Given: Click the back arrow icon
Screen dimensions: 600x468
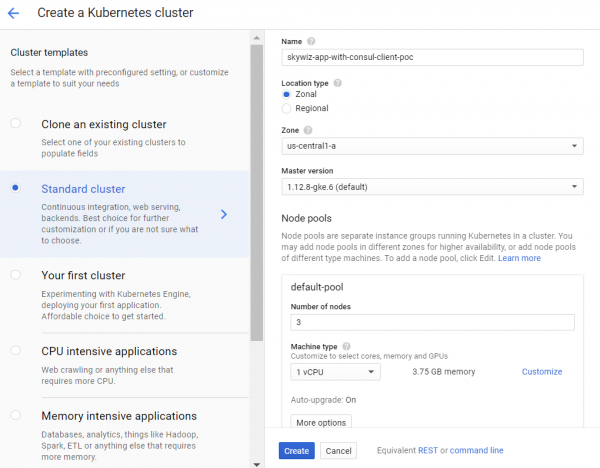Looking at the screenshot, I should click(x=14, y=13).
